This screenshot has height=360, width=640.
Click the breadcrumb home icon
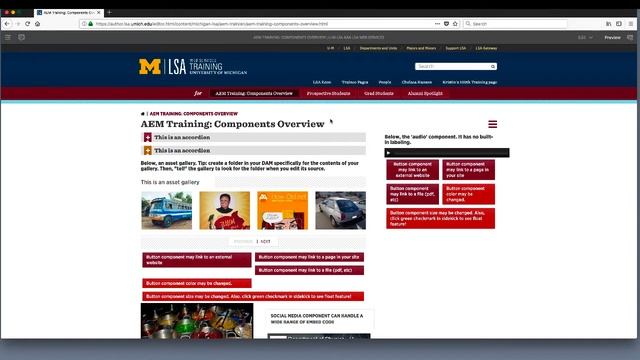pyautogui.click(x=142, y=113)
